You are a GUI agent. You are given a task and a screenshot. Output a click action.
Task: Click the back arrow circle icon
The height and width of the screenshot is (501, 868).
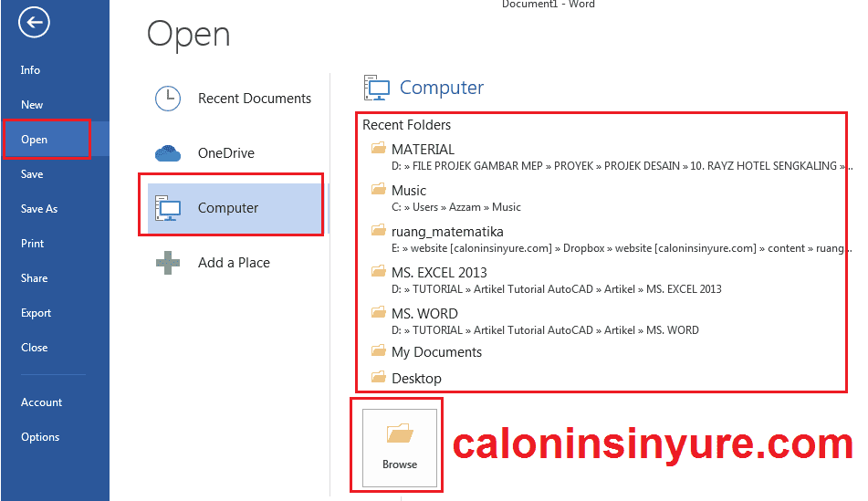pyautogui.click(x=34, y=22)
